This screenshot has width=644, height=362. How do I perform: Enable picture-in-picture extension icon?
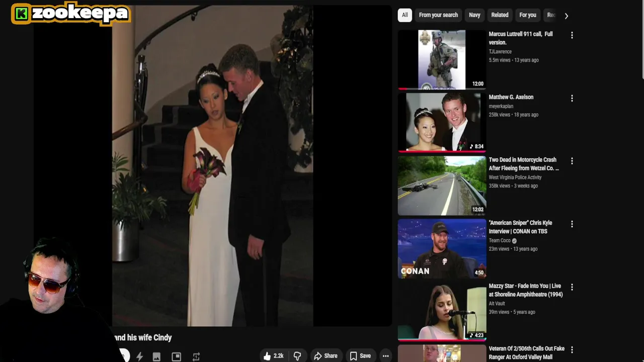point(176,356)
